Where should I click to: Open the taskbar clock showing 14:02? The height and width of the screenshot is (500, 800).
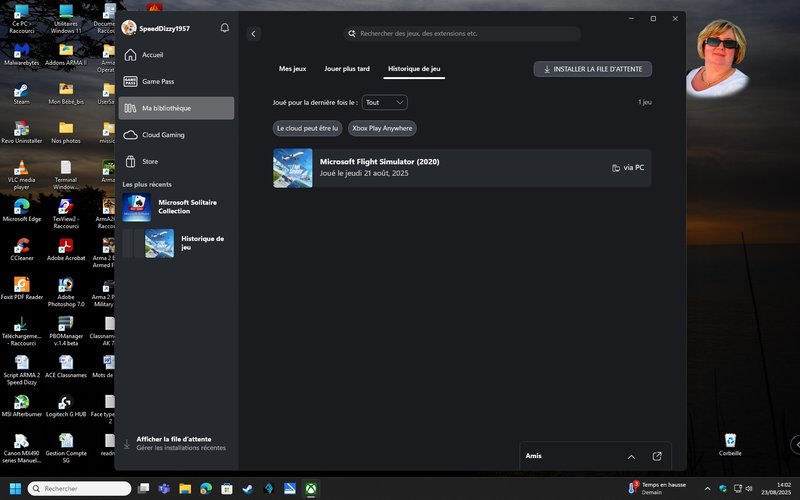(777, 488)
